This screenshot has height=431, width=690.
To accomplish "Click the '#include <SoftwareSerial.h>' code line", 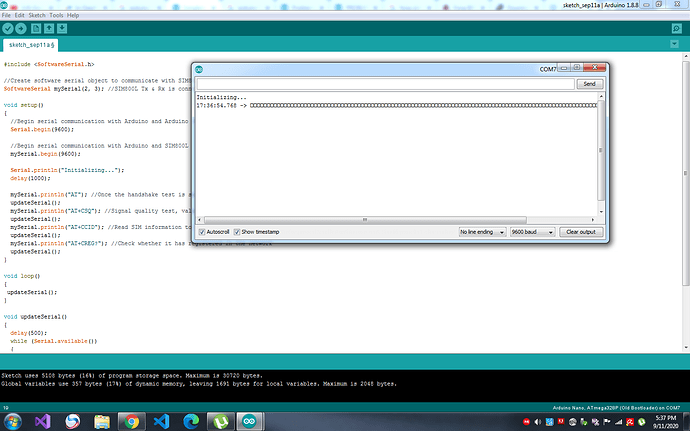I will pos(49,64).
